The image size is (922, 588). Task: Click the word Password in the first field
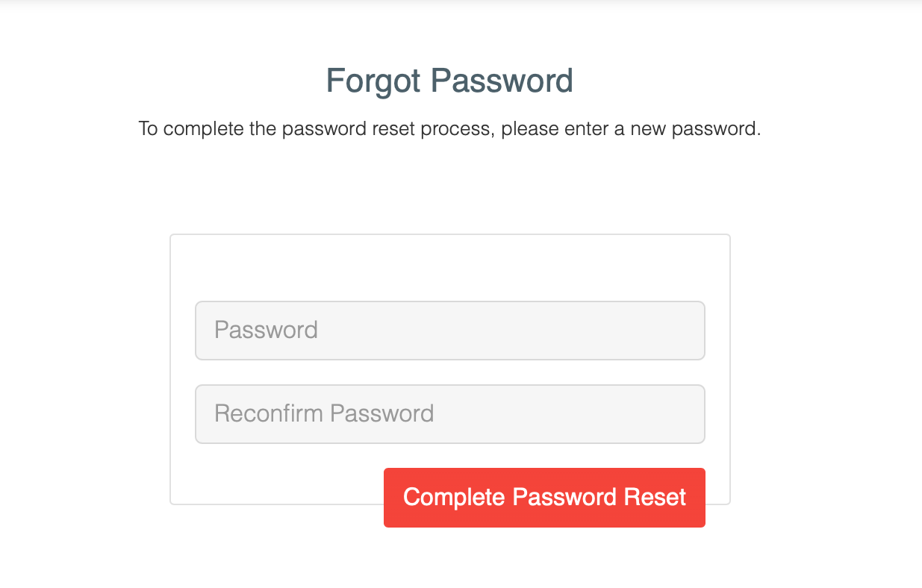pos(266,329)
